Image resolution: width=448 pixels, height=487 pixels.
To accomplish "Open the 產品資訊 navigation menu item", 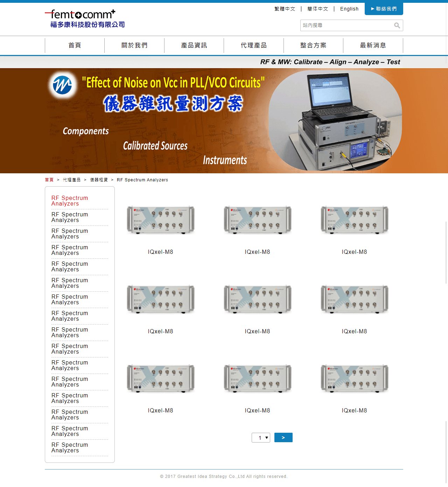I will 194,45.
